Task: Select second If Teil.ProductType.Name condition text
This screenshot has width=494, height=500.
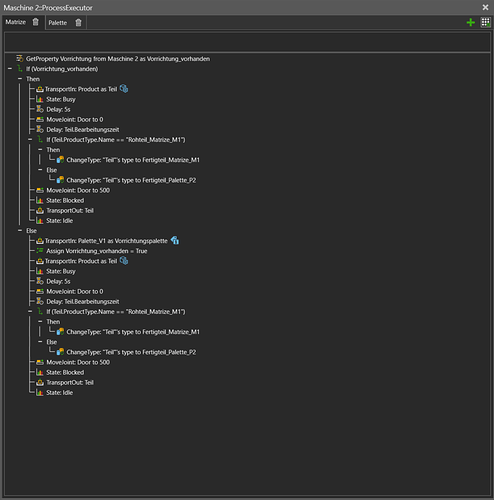Action: coord(116,311)
